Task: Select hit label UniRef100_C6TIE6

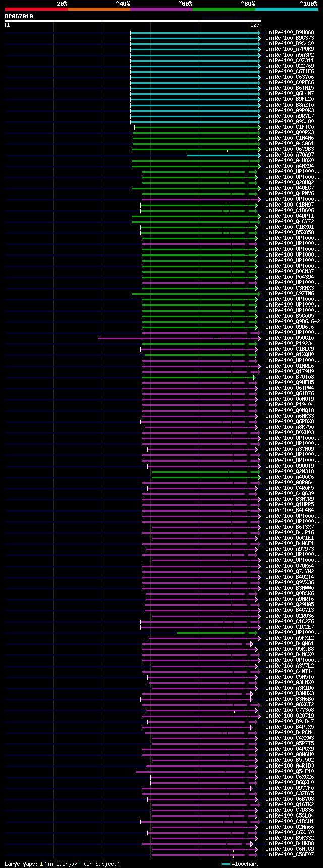Action: click(x=290, y=71)
